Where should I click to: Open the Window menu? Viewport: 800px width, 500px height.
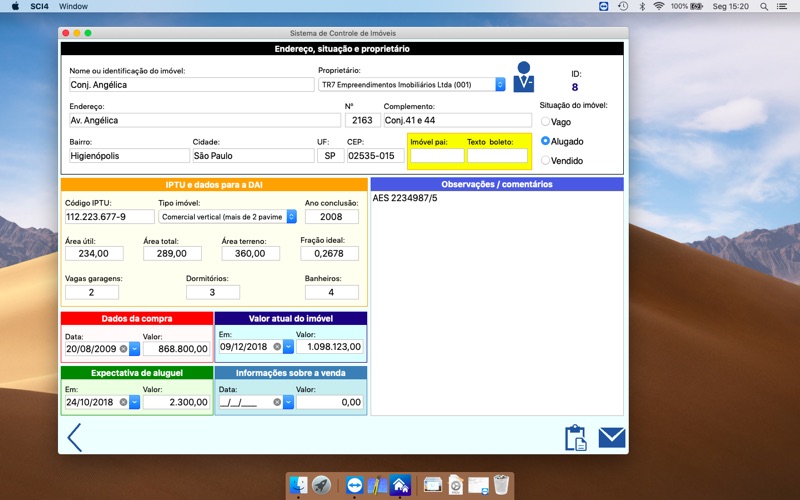point(73,6)
